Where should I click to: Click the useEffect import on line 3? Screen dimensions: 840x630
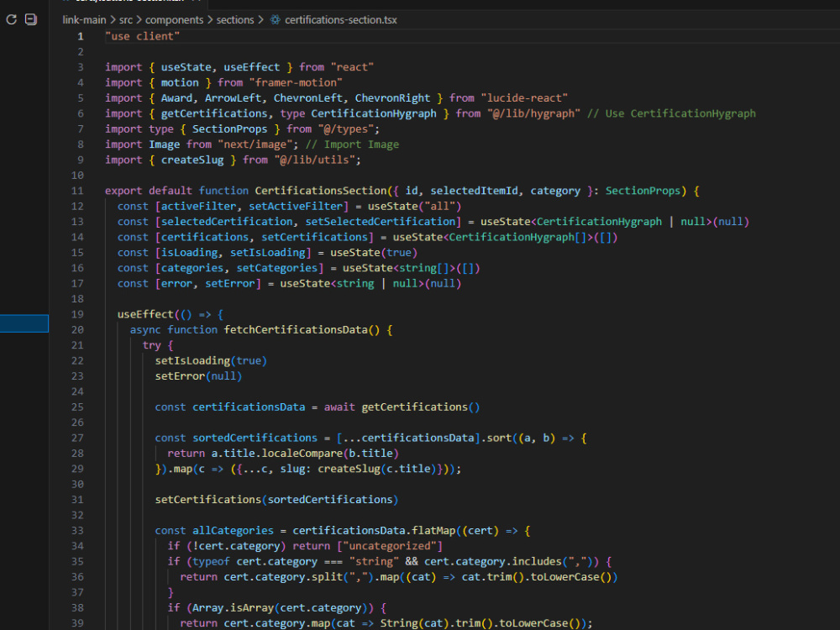[x=252, y=67]
